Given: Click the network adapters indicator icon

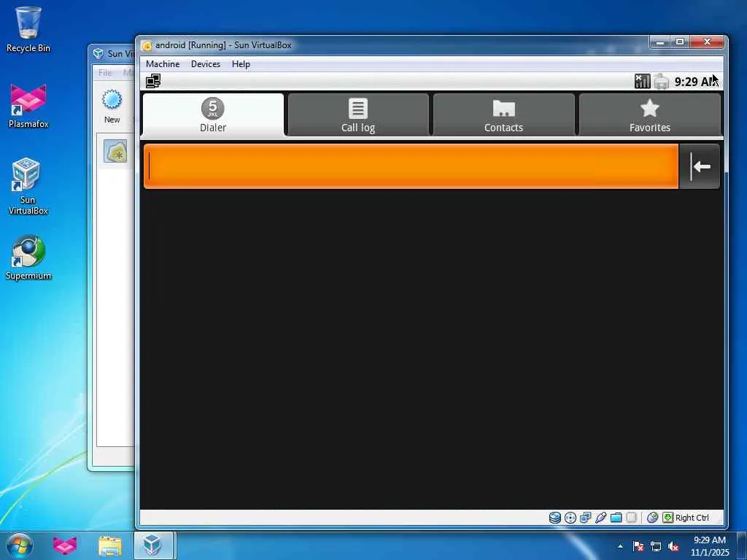Looking at the screenshot, I should 586,518.
